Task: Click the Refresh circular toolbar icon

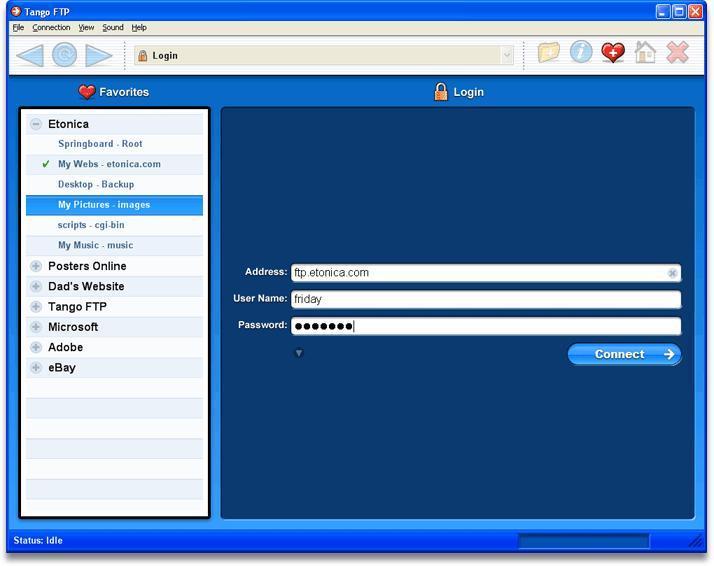Action: [64, 55]
